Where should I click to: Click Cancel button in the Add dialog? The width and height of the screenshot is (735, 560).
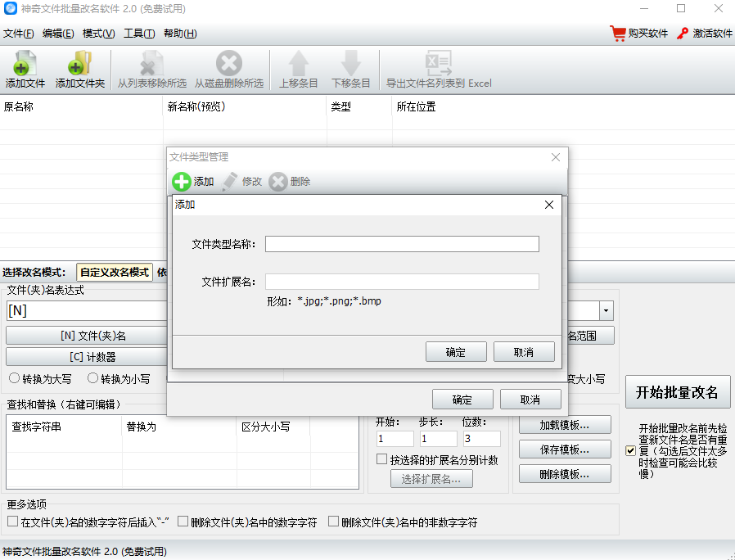click(x=524, y=352)
